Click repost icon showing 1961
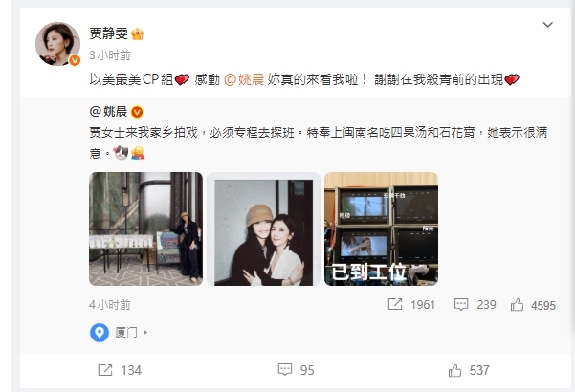Image resolution: width=575 pixels, height=392 pixels. pos(395,304)
